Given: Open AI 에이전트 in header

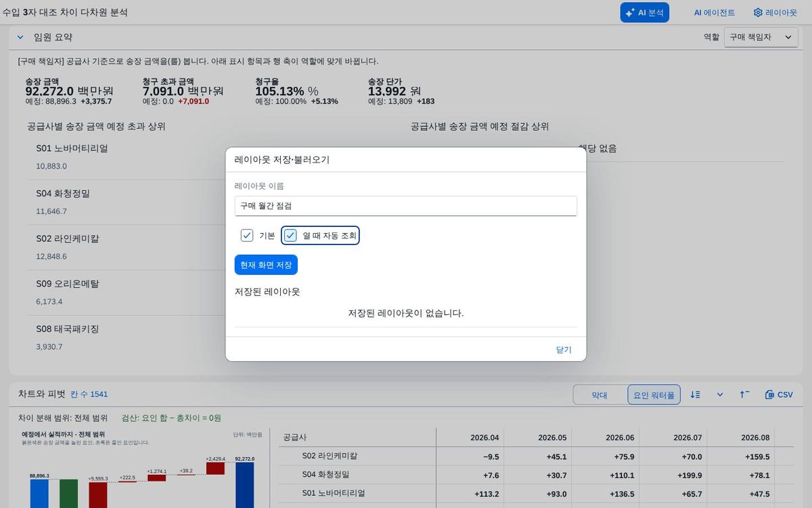Looking at the screenshot, I should coord(714,12).
